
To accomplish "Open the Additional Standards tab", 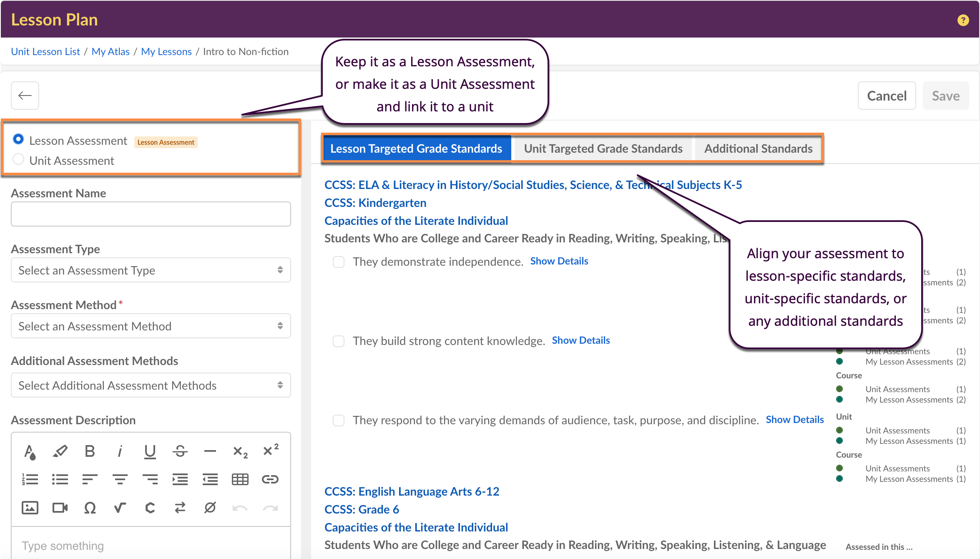I will pos(758,149).
